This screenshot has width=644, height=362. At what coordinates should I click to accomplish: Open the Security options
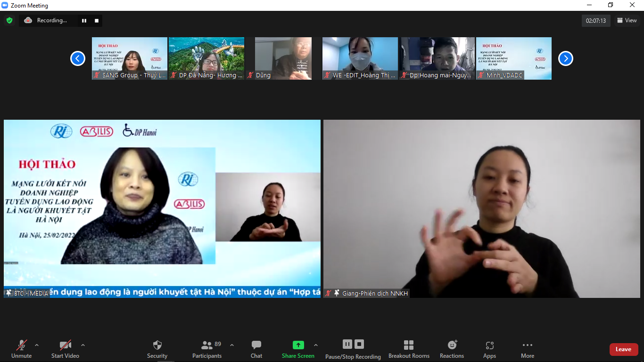157,349
